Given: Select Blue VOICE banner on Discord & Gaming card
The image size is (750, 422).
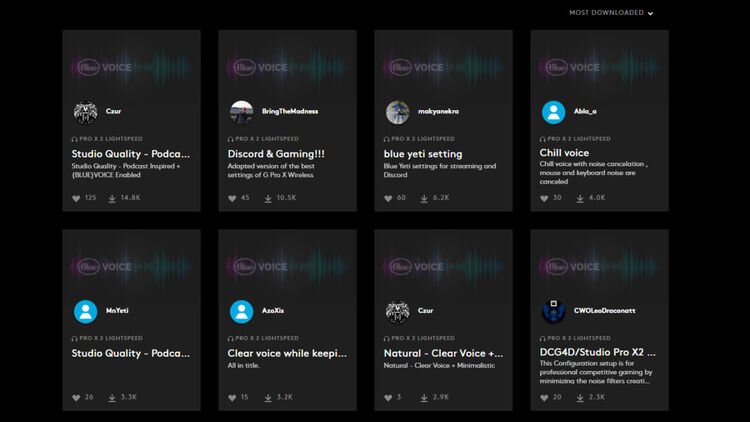Looking at the screenshot, I should 287,67.
